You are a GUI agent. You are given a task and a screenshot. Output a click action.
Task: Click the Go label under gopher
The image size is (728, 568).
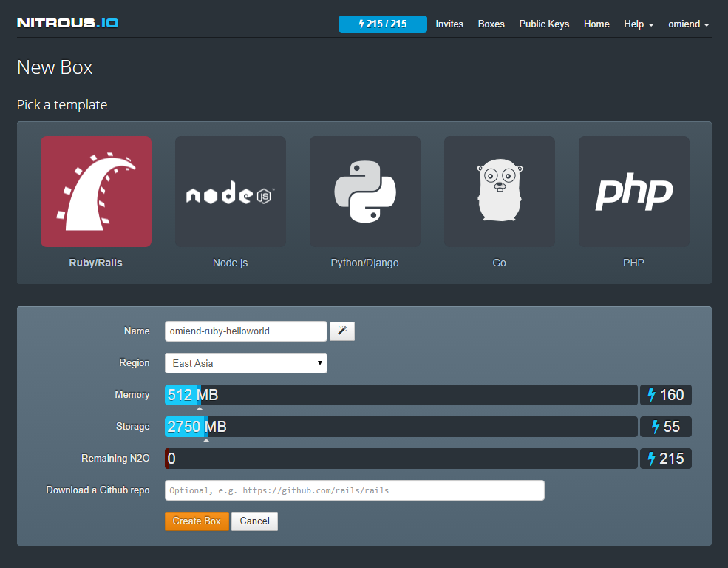click(x=499, y=263)
